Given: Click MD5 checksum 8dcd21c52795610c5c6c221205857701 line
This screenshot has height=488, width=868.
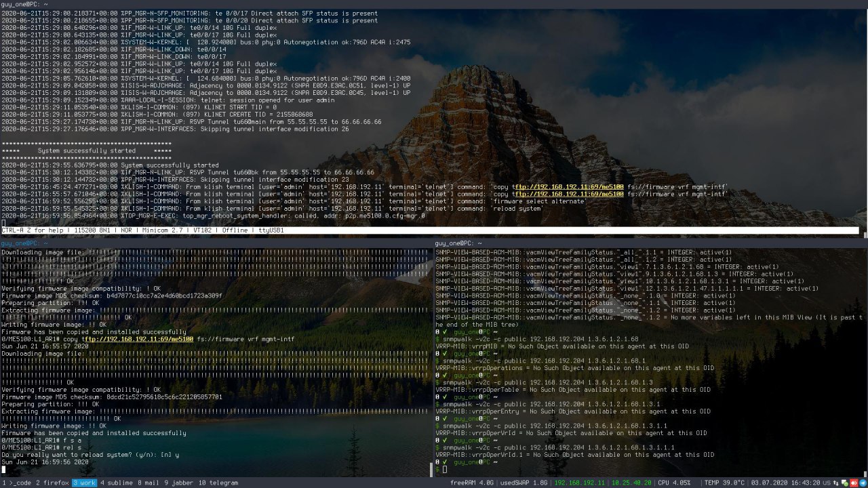Looking at the screenshot, I should pyautogui.click(x=112, y=397).
